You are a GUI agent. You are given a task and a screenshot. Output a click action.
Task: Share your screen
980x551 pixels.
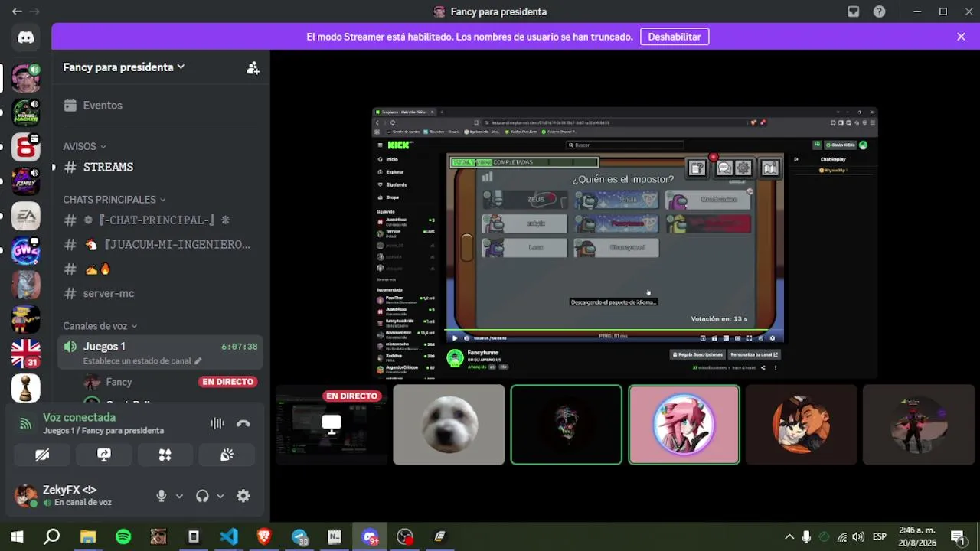[x=104, y=455]
